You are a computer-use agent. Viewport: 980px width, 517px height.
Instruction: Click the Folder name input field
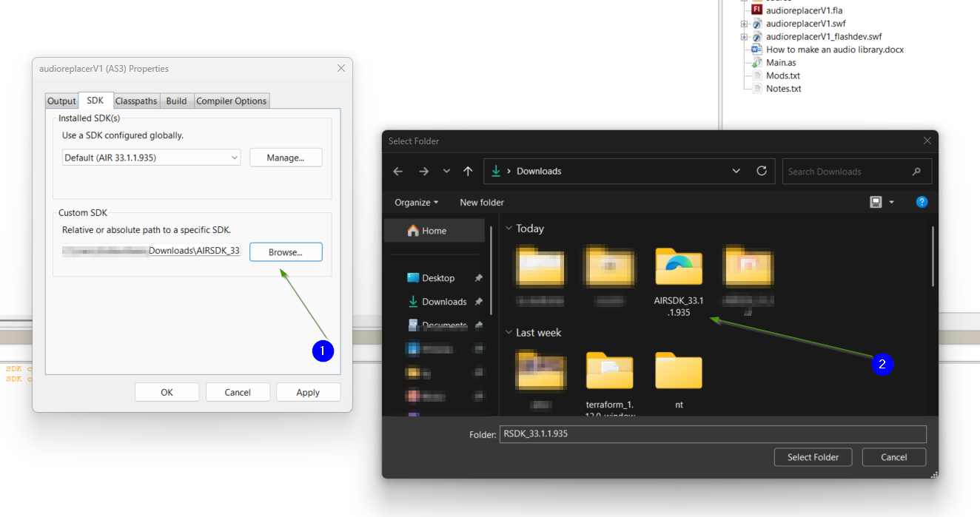coord(713,434)
